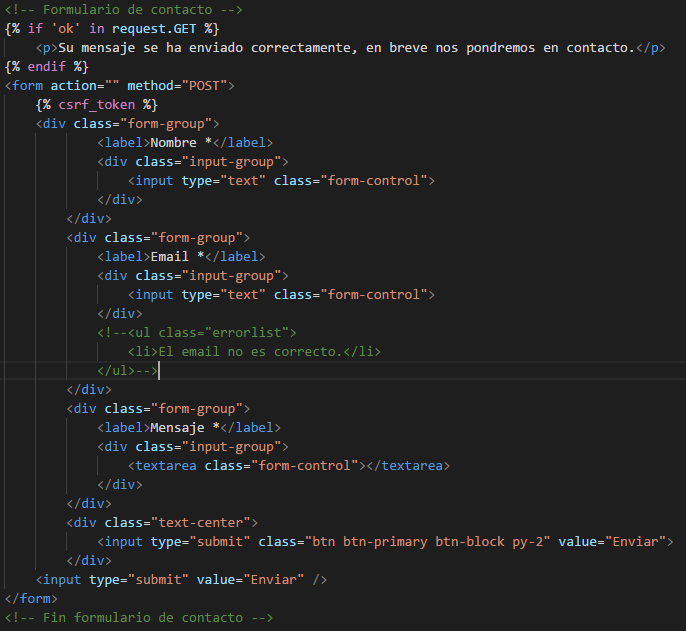Click the text input line below the Nombre label

pos(281,181)
